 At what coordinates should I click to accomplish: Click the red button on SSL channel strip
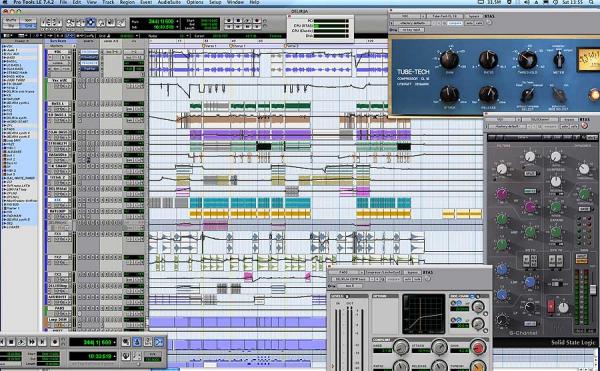coord(551,306)
